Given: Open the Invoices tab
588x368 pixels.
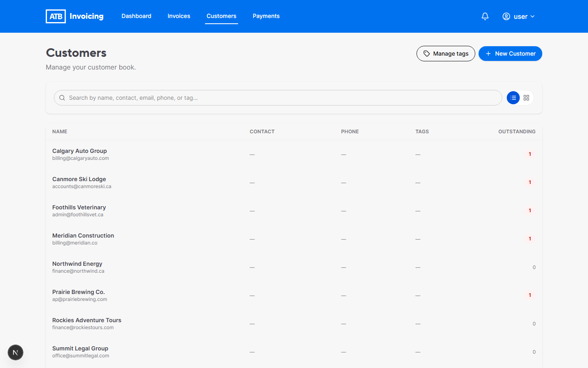Looking at the screenshot, I should 179,16.
